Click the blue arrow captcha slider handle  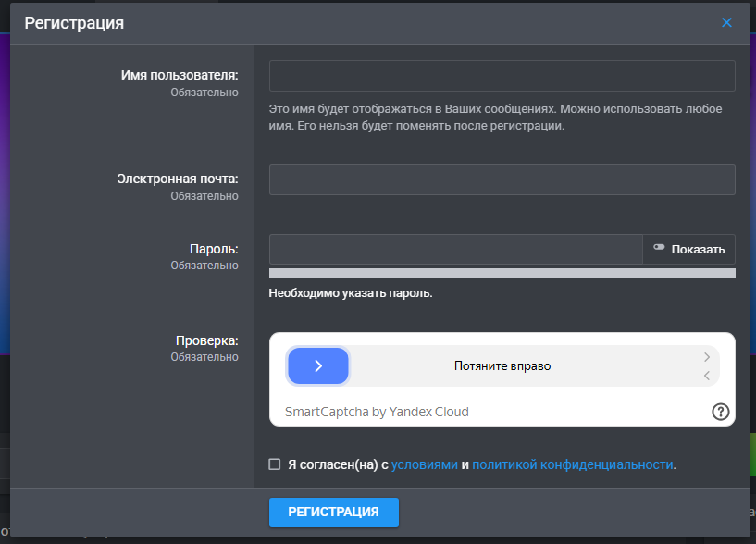coord(317,366)
